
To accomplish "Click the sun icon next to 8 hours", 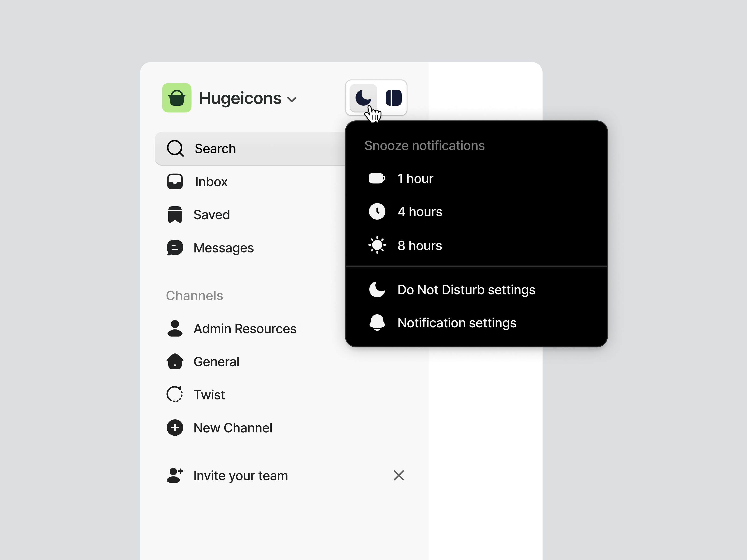I will tap(377, 245).
